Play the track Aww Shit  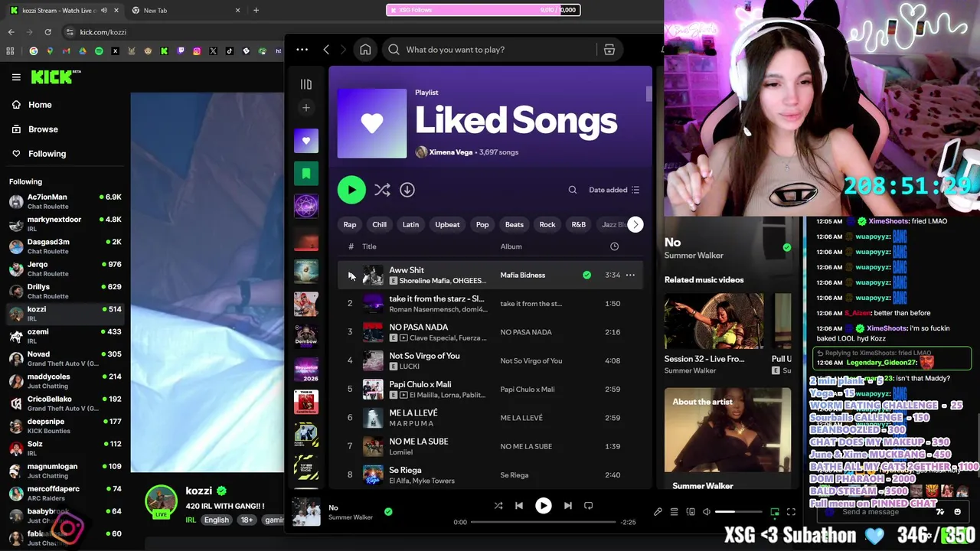point(351,275)
